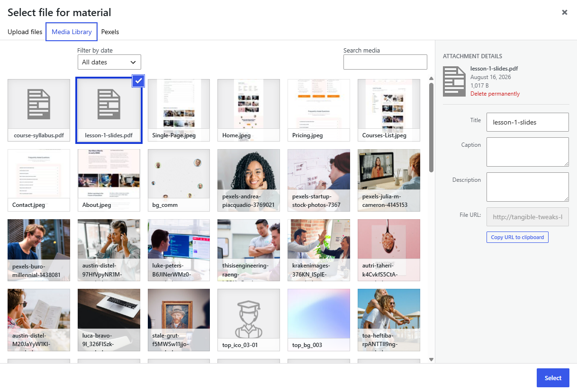Select the bg_comm image
The image size is (577, 392).
pyautogui.click(x=179, y=180)
